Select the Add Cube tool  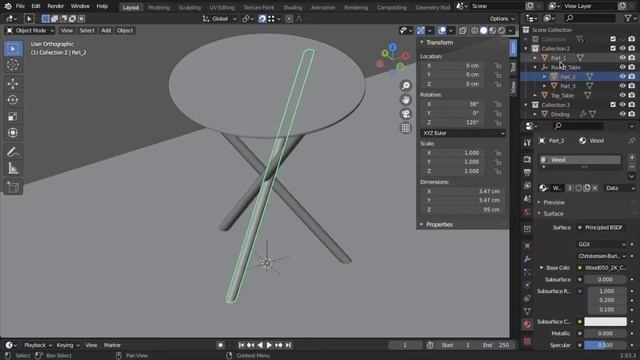point(13,188)
